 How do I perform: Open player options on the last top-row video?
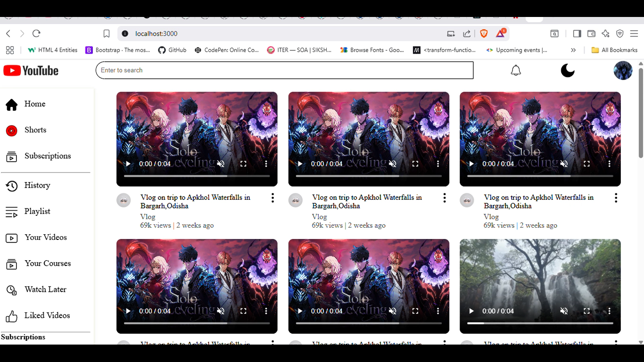point(609,164)
